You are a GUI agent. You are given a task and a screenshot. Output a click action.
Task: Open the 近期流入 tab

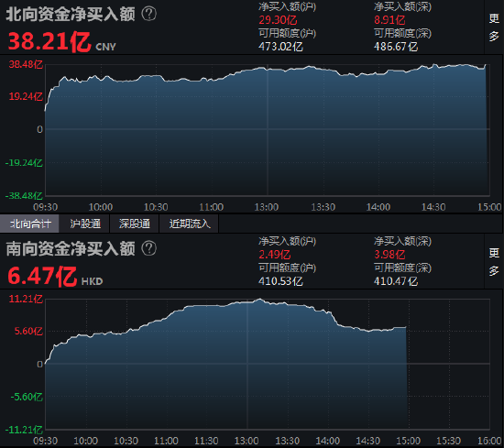pos(190,224)
